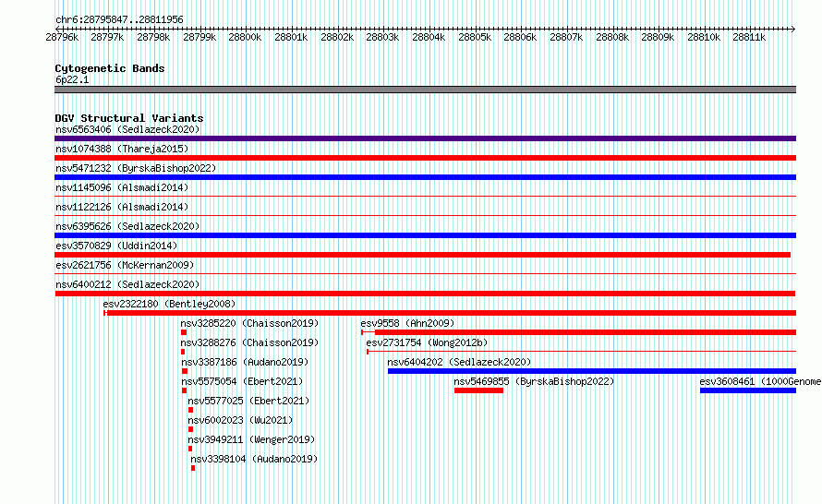Click ruler tick labeled 28803k
822x504 pixels.
pyautogui.click(x=382, y=37)
